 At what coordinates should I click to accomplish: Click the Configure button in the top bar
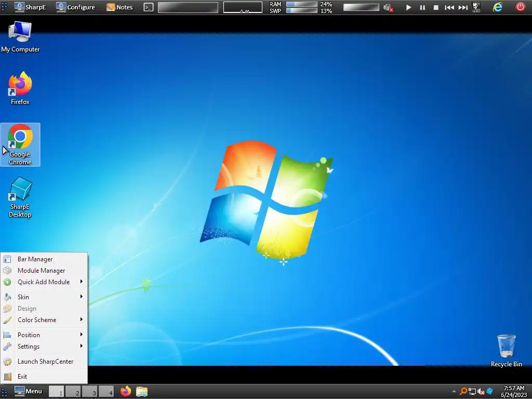coord(75,7)
